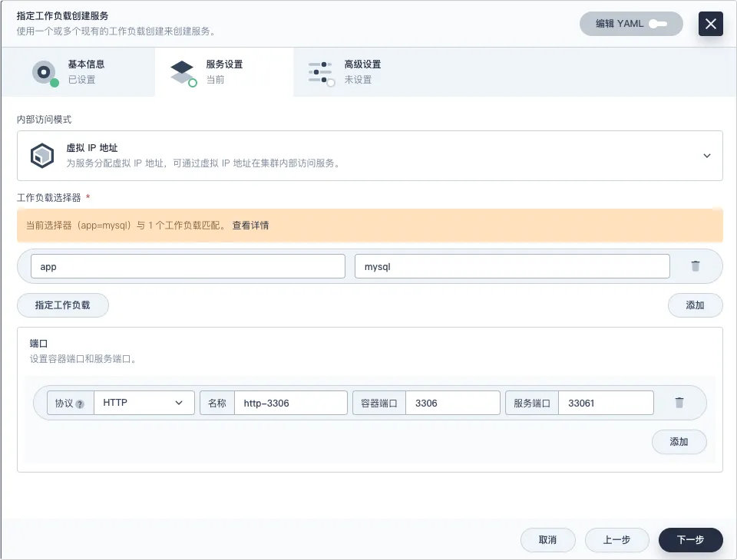
Task: Proceed with 下一步 button
Action: pos(690,540)
